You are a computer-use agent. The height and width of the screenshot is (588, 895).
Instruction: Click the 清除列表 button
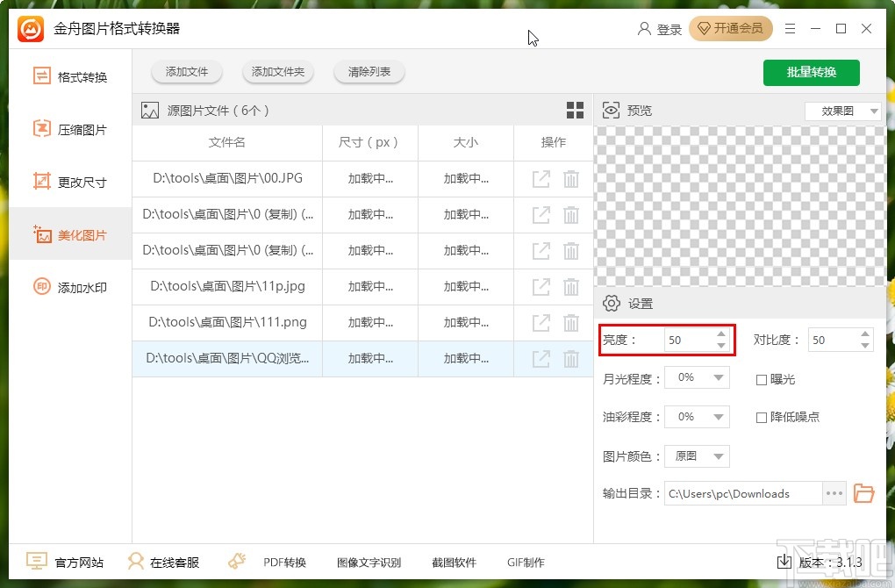point(369,73)
